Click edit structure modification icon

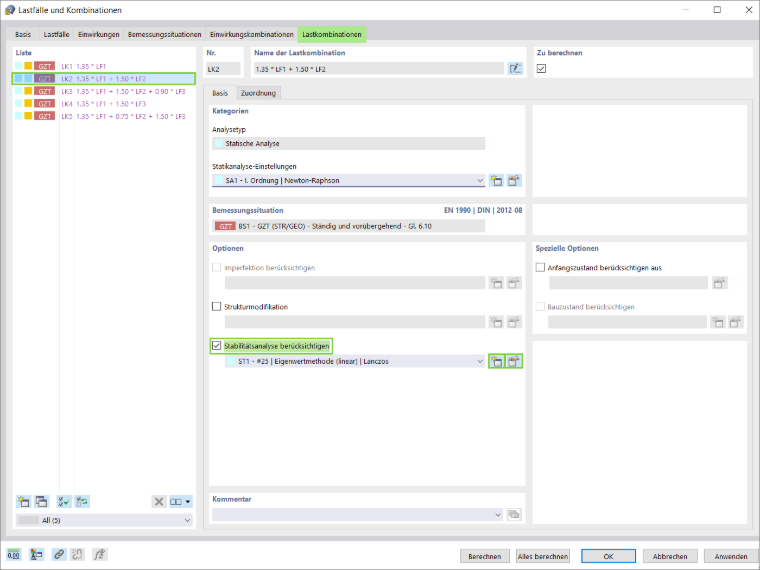514,322
